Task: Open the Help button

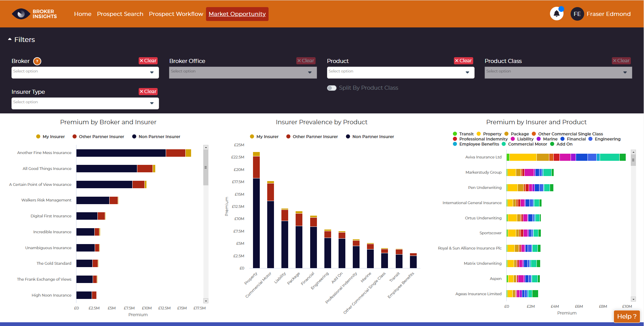Action: coord(627,317)
